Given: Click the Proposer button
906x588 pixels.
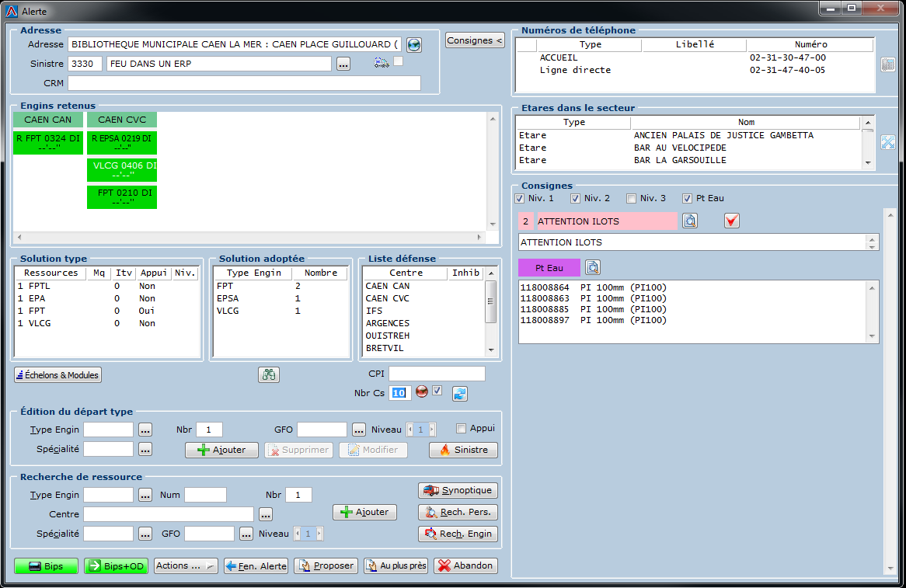Looking at the screenshot, I should [326, 566].
